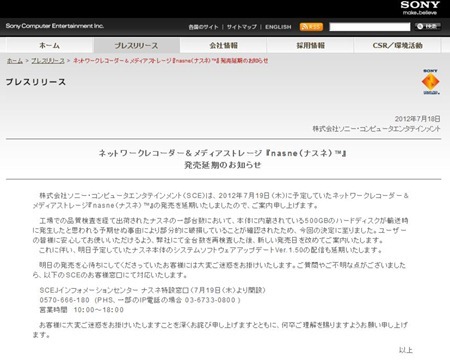Click the SONY make.believe logo
450x360 pixels.
420,8
